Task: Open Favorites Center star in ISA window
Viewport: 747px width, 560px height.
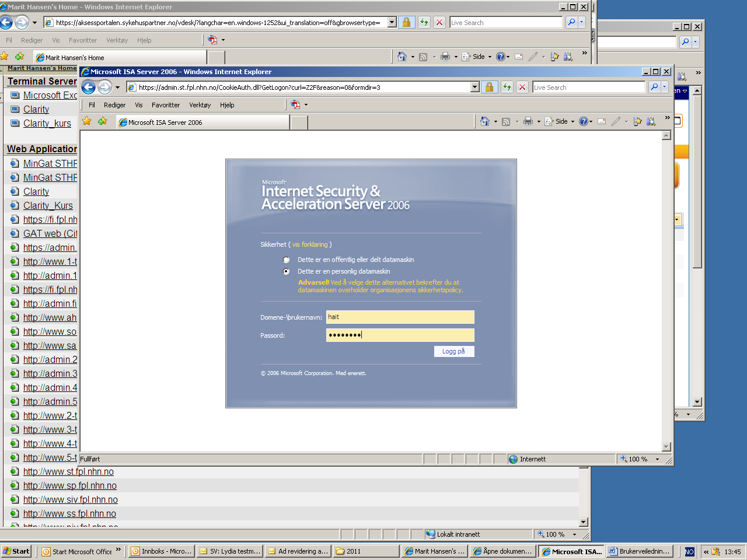Action: [87, 121]
